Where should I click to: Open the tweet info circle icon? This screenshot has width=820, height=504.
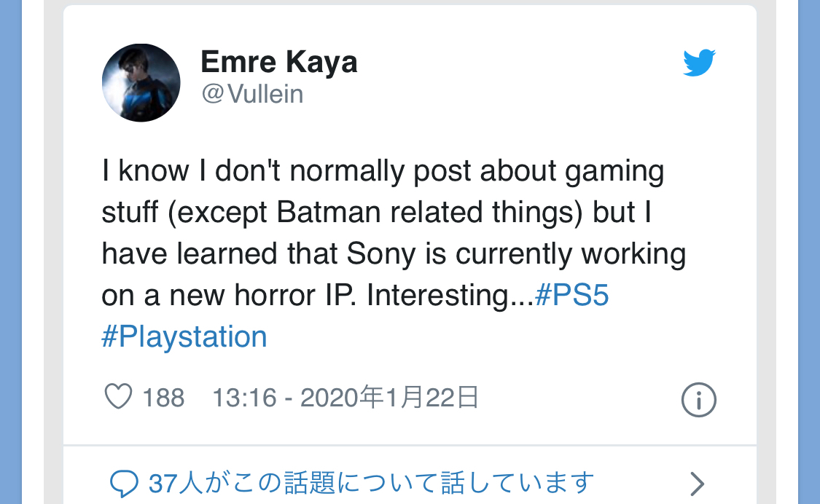698,400
